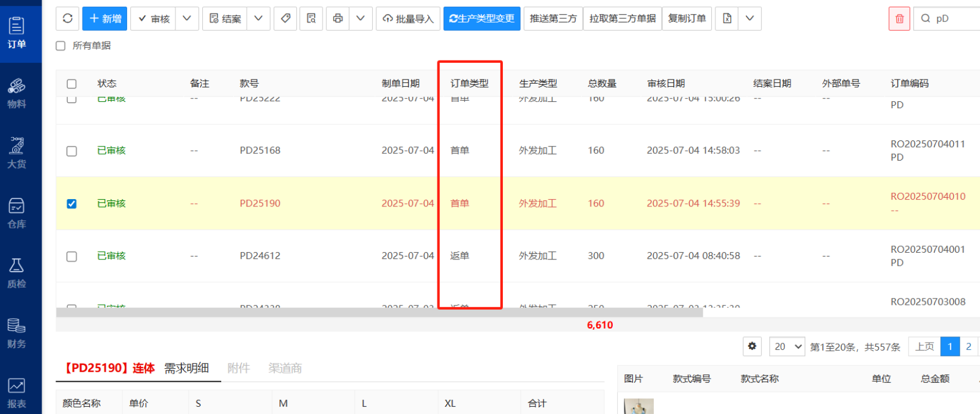Image resolution: width=980 pixels, height=414 pixels.
Task: Open the page size 20 dropdown
Action: coord(787,347)
